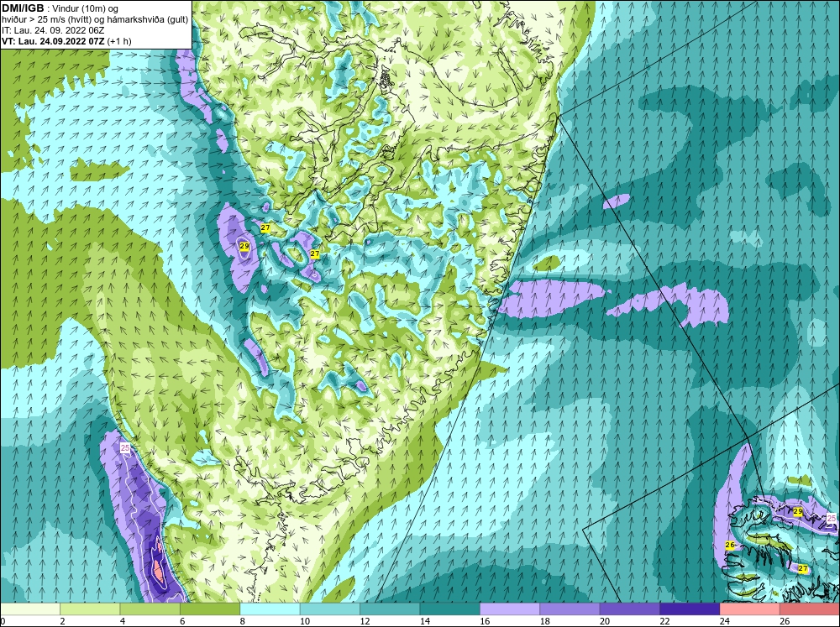Select the light yellow-green 2–4 legend swatch
The height and width of the screenshot is (627, 840).
90,609
